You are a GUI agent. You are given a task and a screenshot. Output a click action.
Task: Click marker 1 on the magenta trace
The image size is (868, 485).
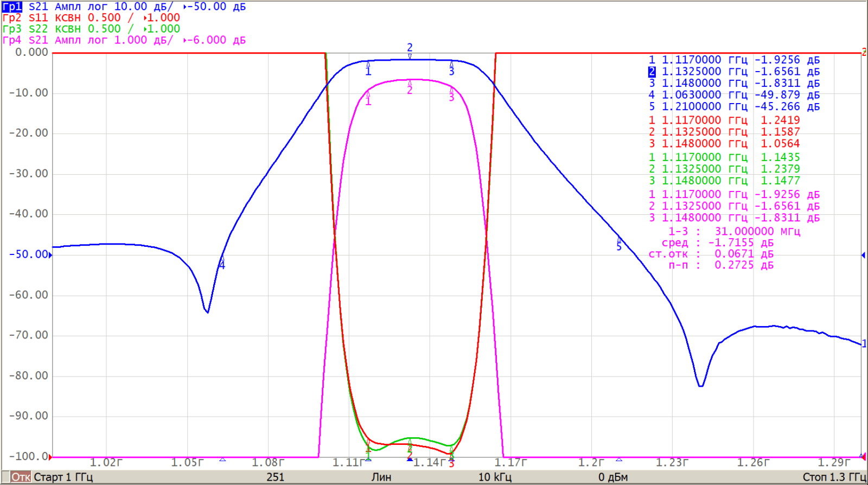[x=368, y=98]
